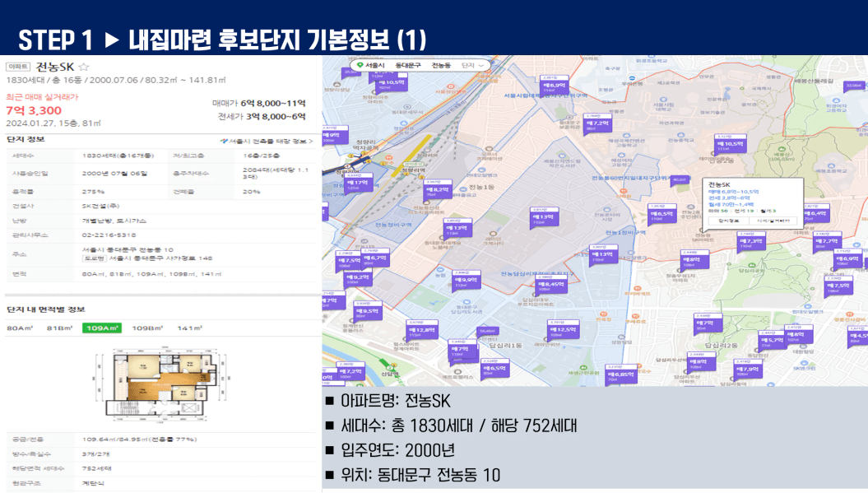Open the 매 8.2억 price marker
This screenshot has height=493, width=868.
click(x=438, y=190)
